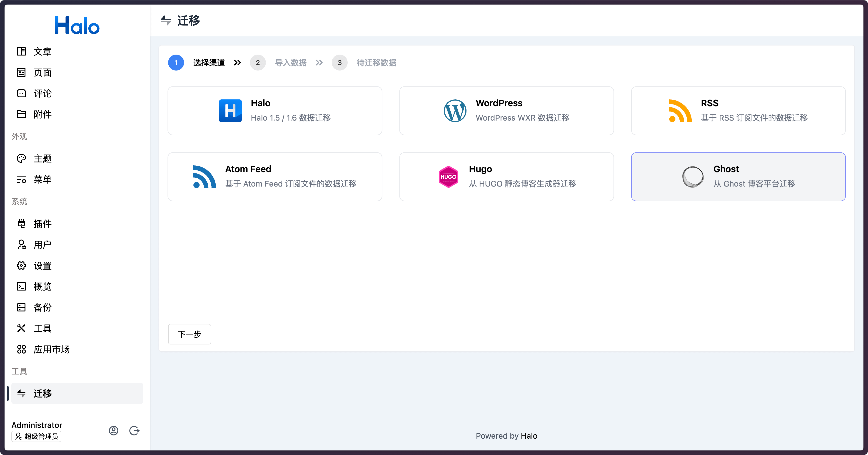
Task: Click the Halo logo at top left
Action: click(x=77, y=25)
